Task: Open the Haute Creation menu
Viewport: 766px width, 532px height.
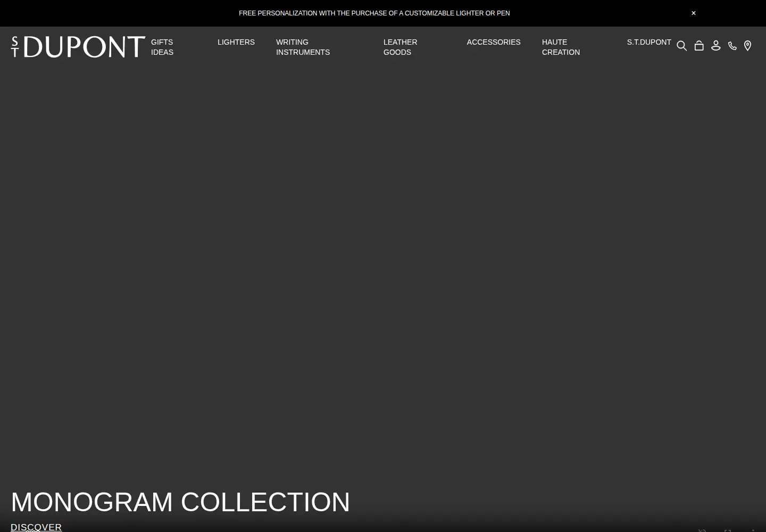Action: [561, 47]
